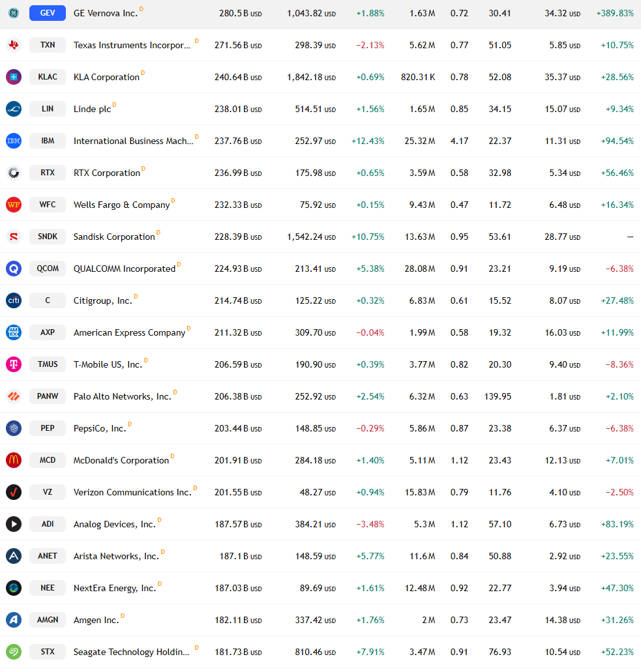Click the GE Vernova company logo icon

[14, 13]
